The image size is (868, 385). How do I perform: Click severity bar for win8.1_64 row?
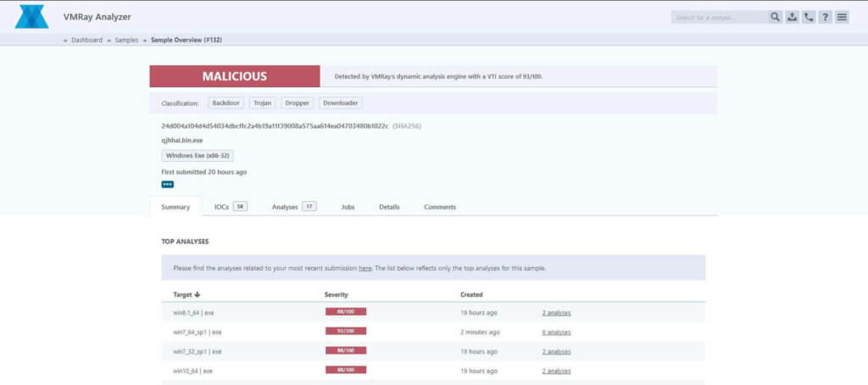[346, 312]
